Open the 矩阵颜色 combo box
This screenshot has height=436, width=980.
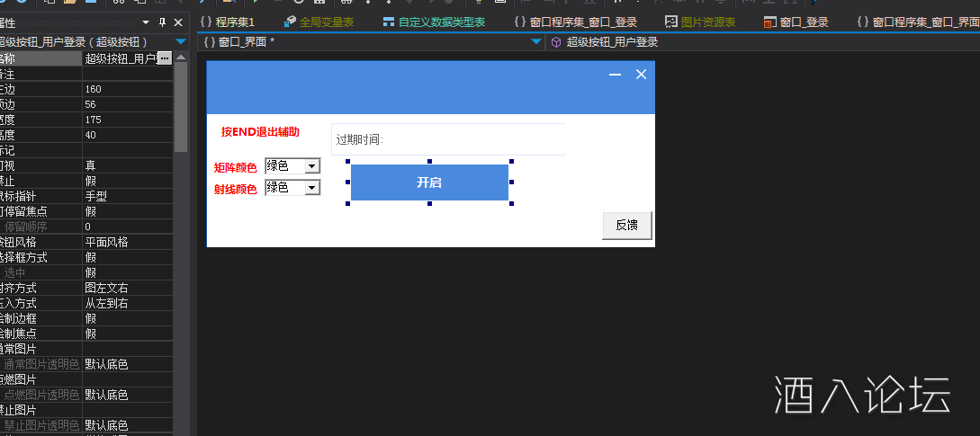pos(292,166)
